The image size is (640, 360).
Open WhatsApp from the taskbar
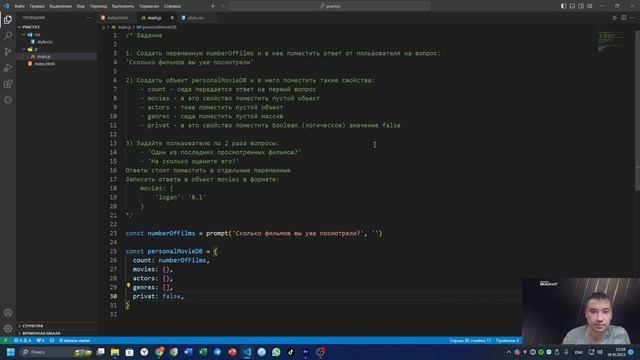pyautogui.click(x=276, y=352)
